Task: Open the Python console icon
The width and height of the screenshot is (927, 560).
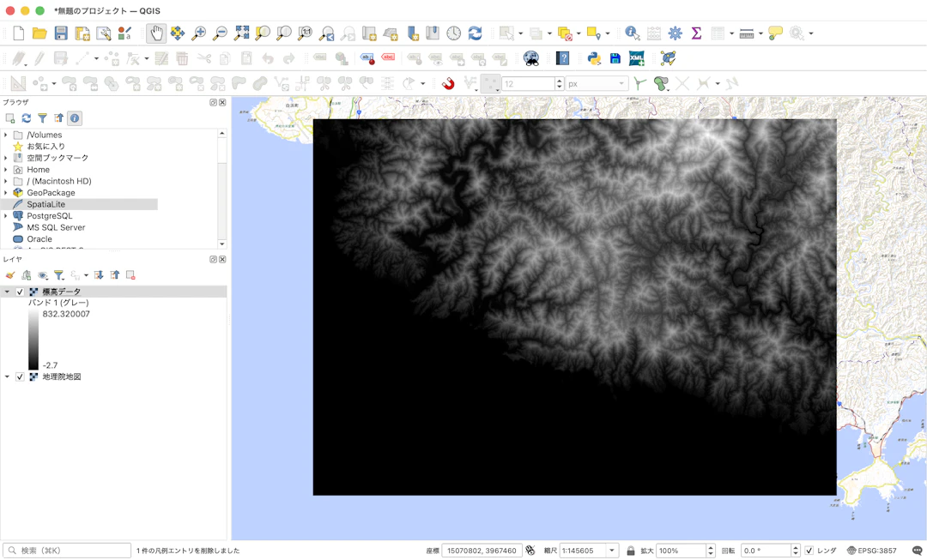Action: (x=594, y=58)
